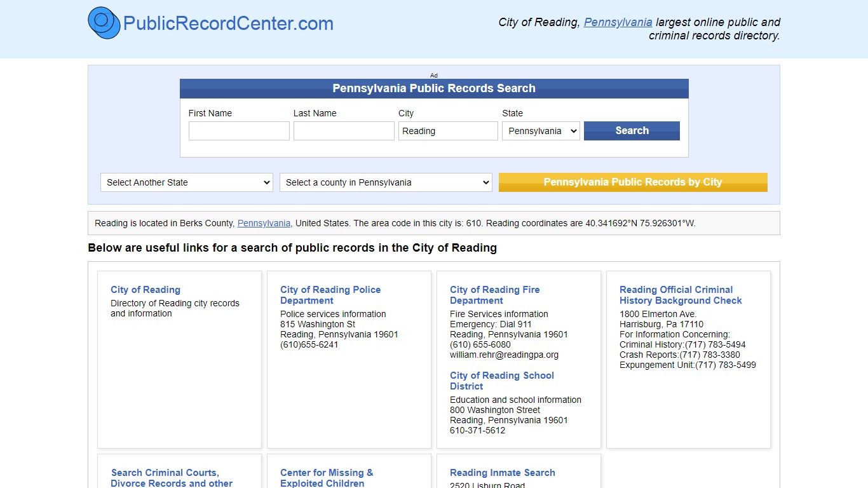Image resolution: width=868 pixels, height=488 pixels.
Task: Select the email william.rehr@readingpa.org text
Action: [505, 355]
